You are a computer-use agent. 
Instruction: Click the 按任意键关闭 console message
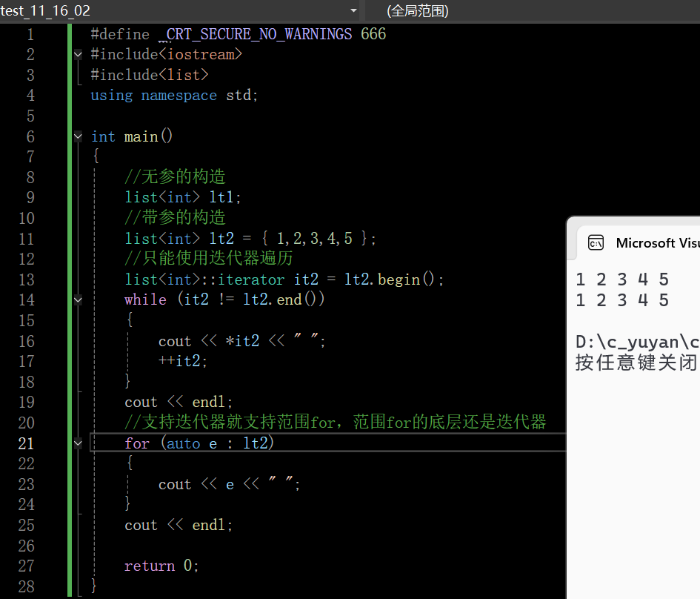pos(636,363)
